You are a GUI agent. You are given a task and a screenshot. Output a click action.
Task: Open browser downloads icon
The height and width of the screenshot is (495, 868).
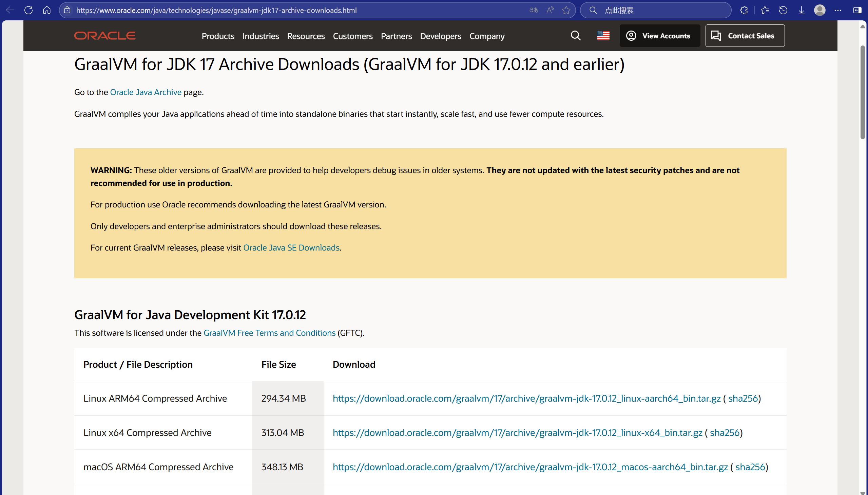802,10
